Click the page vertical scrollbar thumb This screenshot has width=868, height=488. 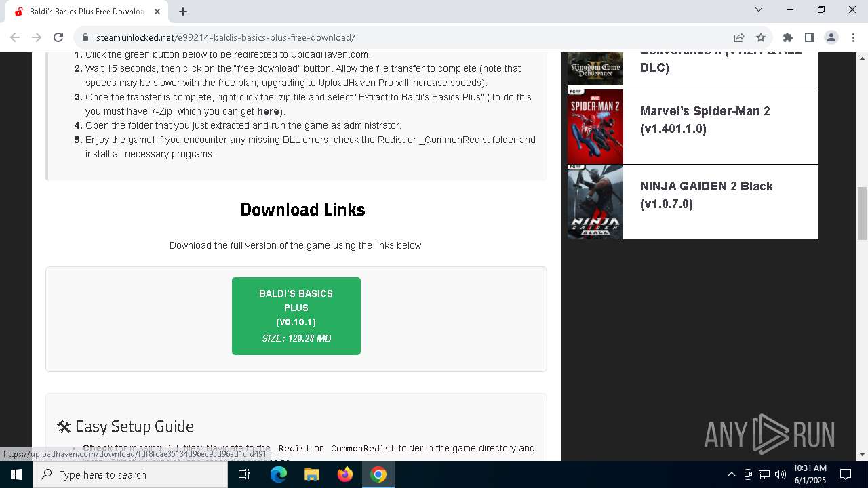click(x=862, y=213)
